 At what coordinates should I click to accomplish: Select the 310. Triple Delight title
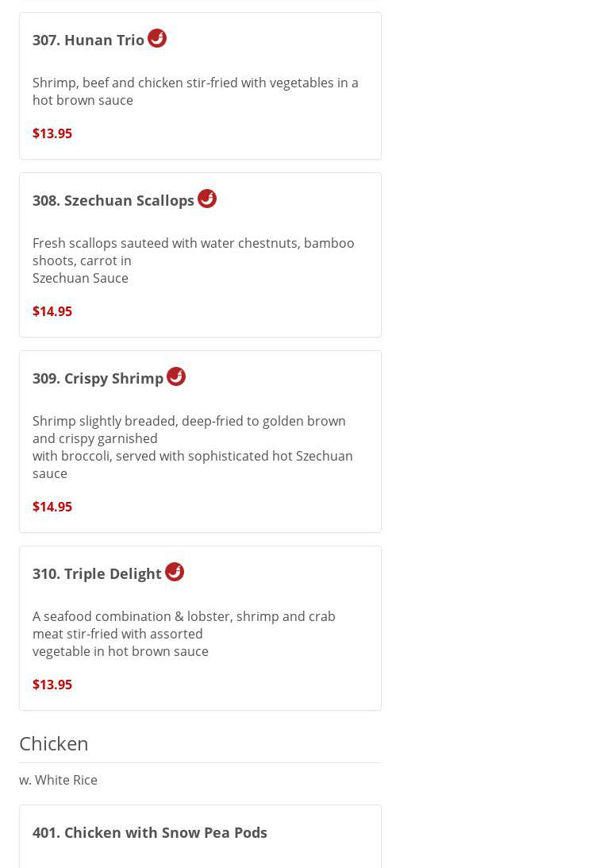coord(97,573)
